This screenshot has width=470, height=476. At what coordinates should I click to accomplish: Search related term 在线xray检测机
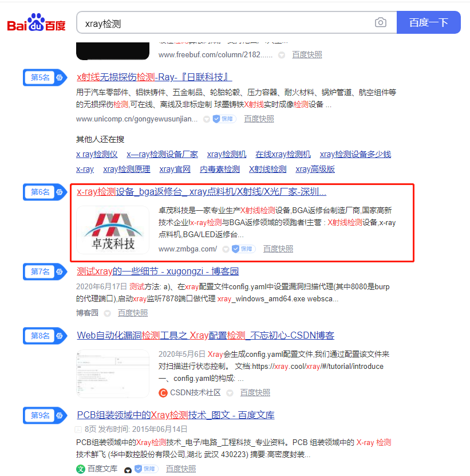283,154
